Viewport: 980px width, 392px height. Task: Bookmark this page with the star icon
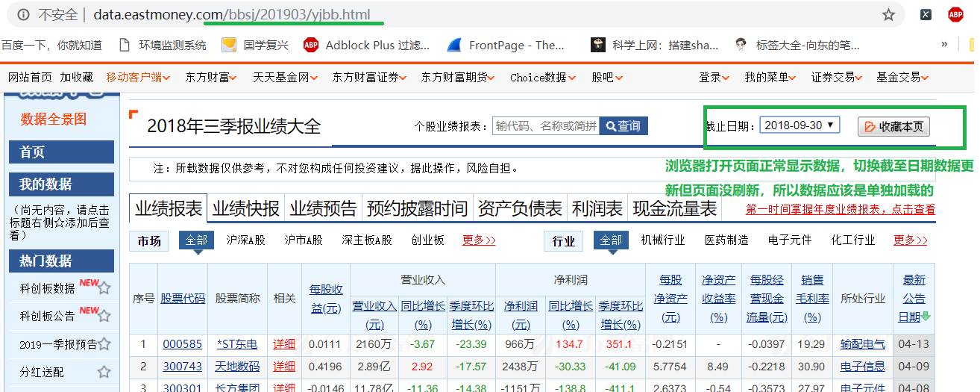pyautogui.click(x=888, y=14)
